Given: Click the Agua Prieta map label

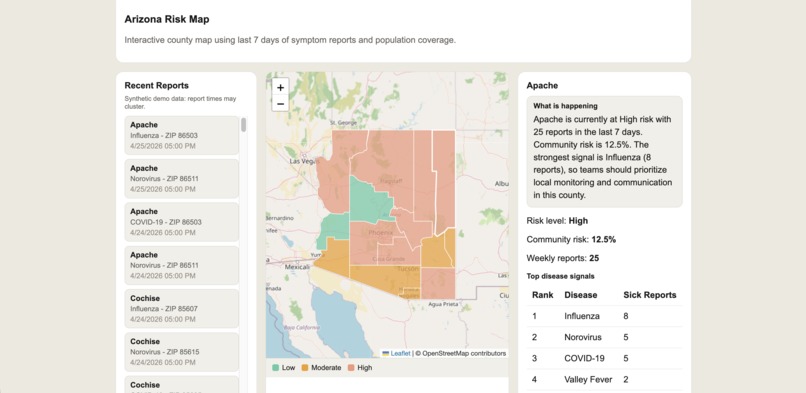Looking at the screenshot, I should pos(443,304).
